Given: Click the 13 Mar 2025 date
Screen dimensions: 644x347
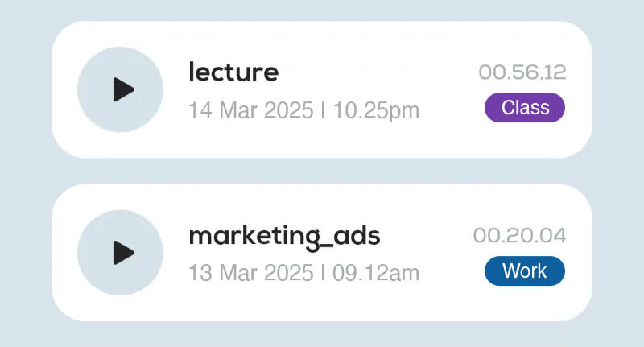Looking at the screenshot, I should tap(250, 274).
